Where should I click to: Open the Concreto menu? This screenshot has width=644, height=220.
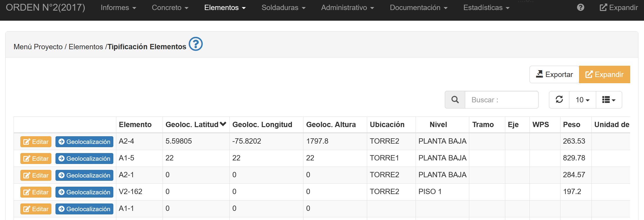coord(170,8)
